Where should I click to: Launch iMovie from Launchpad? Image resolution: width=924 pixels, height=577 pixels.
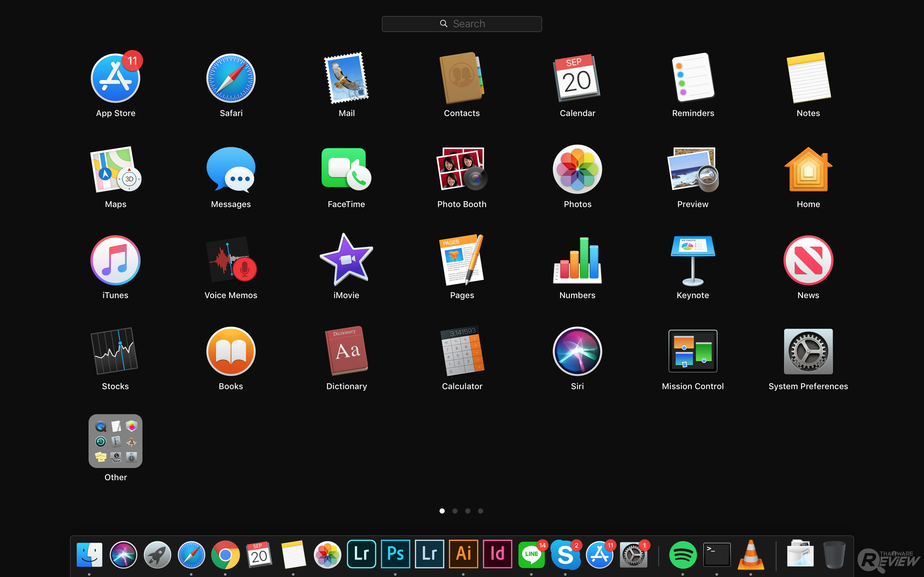click(x=346, y=260)
